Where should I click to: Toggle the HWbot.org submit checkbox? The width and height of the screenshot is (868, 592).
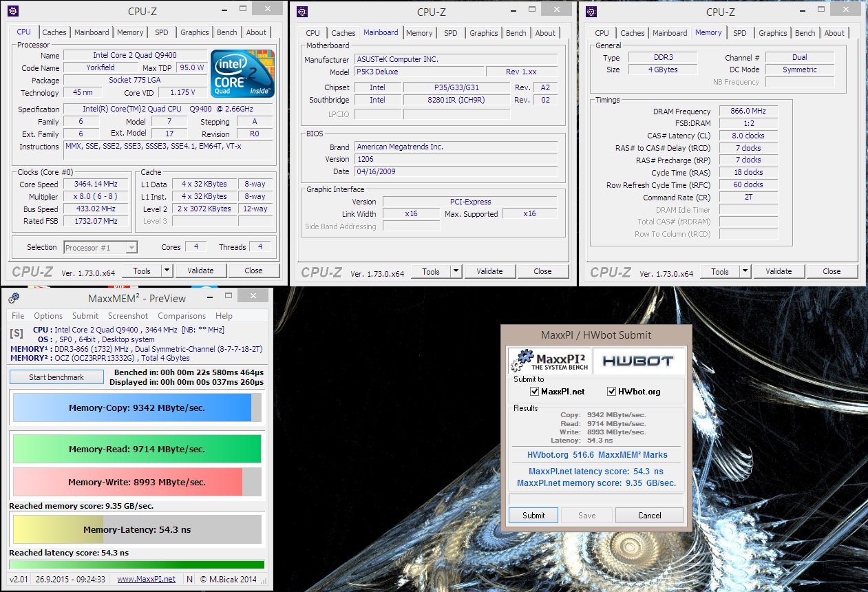[612, 391]
